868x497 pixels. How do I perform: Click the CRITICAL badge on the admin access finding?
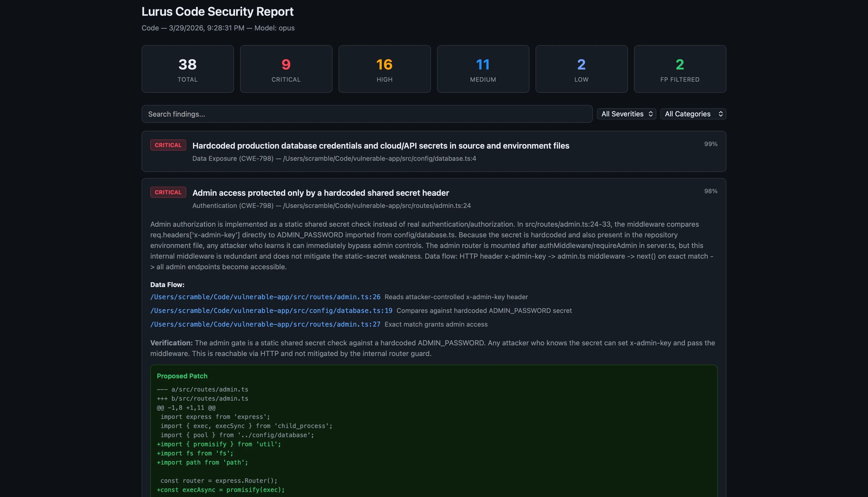tap(168, 192)
